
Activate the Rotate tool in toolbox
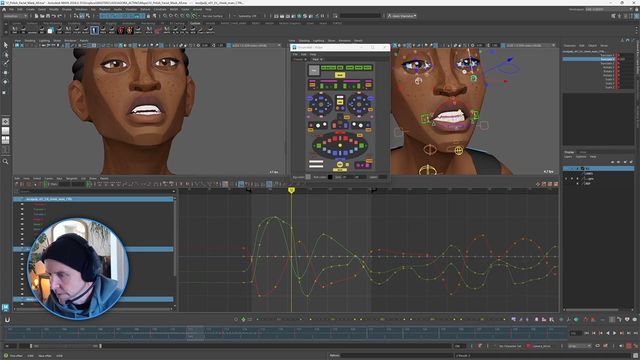pyautogui.click(x=5, y=82)
